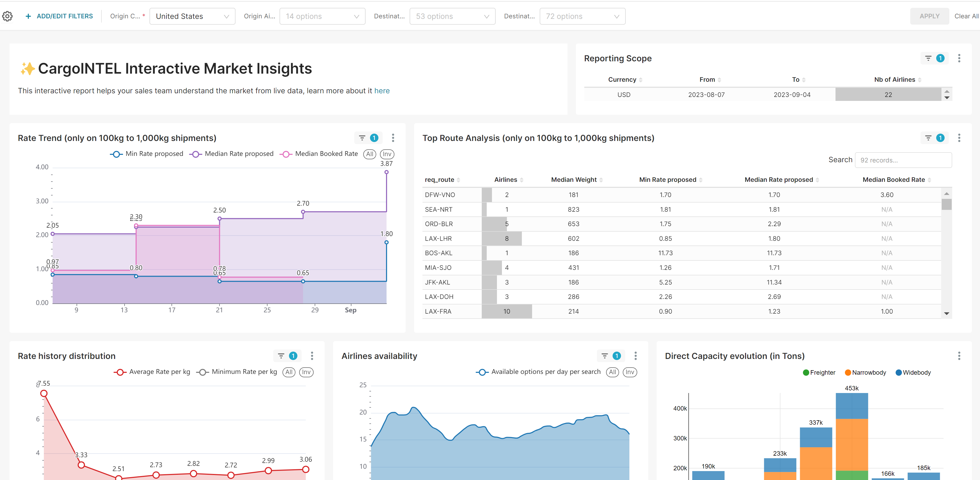Toggle Average Rate per kg series

[x=152, y=372]
